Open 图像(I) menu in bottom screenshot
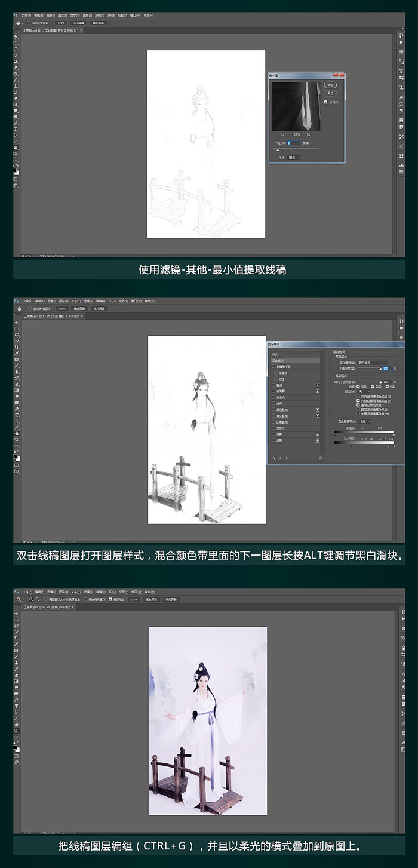 51,591
